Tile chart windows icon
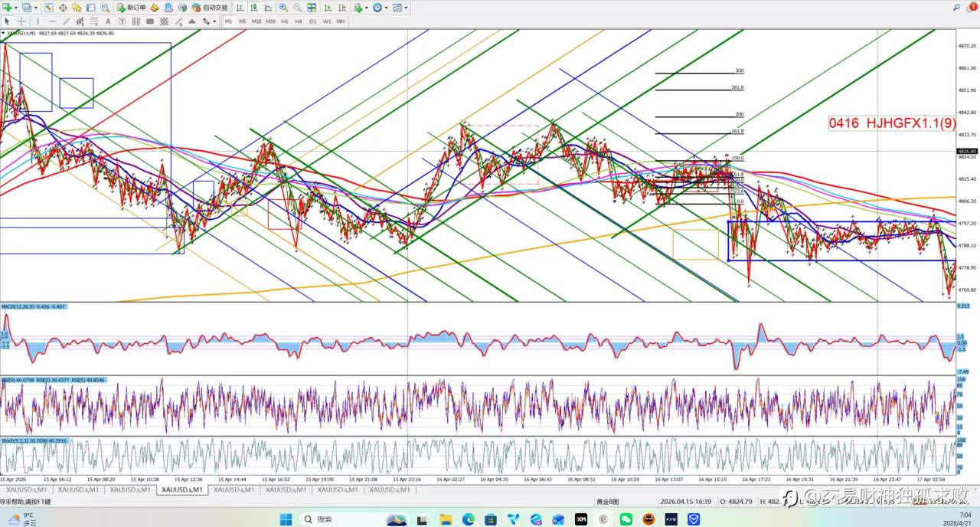This screenshot has height=527, width=980. [312, 7]
